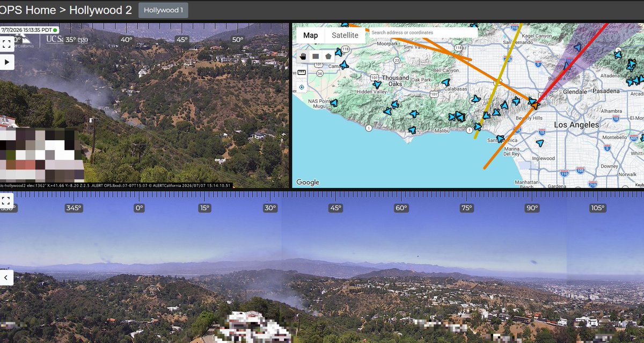Select the orange highlighted camera marker
The height and width of the screenshot is (343, 644).
tap(534, 105)
